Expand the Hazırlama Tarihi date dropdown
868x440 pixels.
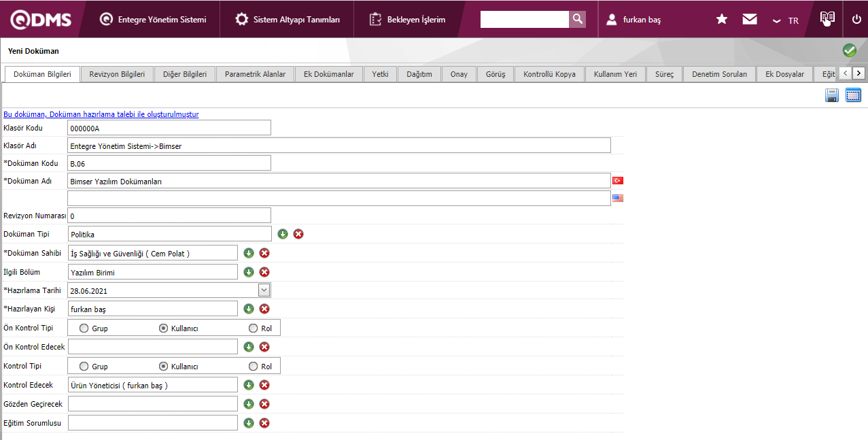tap(264, 290)
